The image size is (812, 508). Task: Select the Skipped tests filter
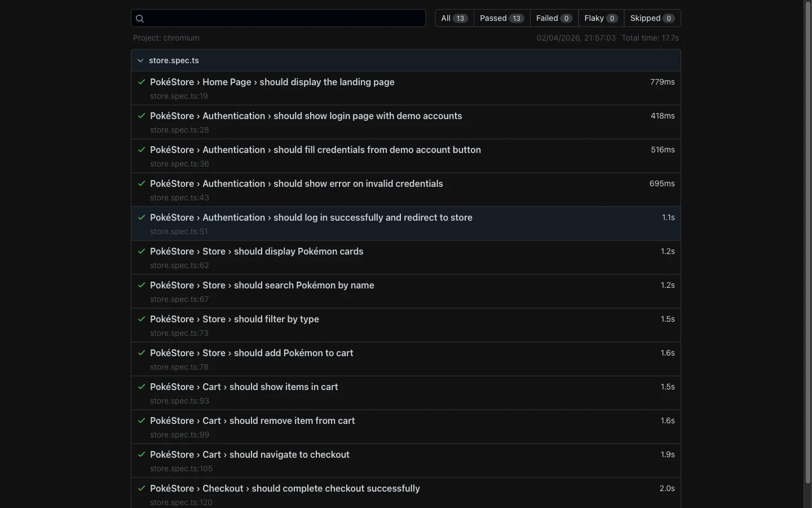(x=652, y=18)
